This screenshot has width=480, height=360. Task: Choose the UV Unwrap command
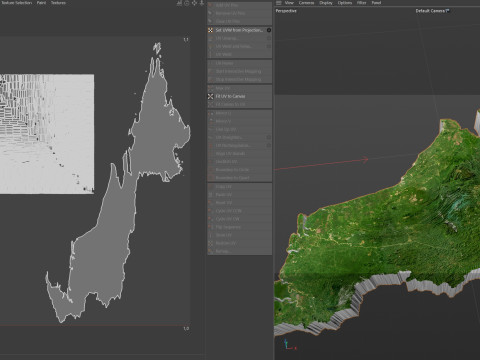click(x=239, y=38)
